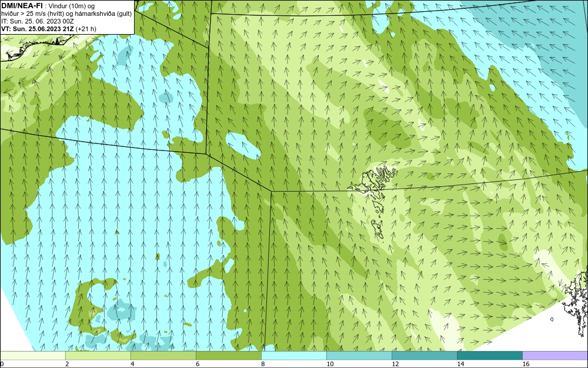Click the '(+21 h)' forecast offset text

[86, 29]
